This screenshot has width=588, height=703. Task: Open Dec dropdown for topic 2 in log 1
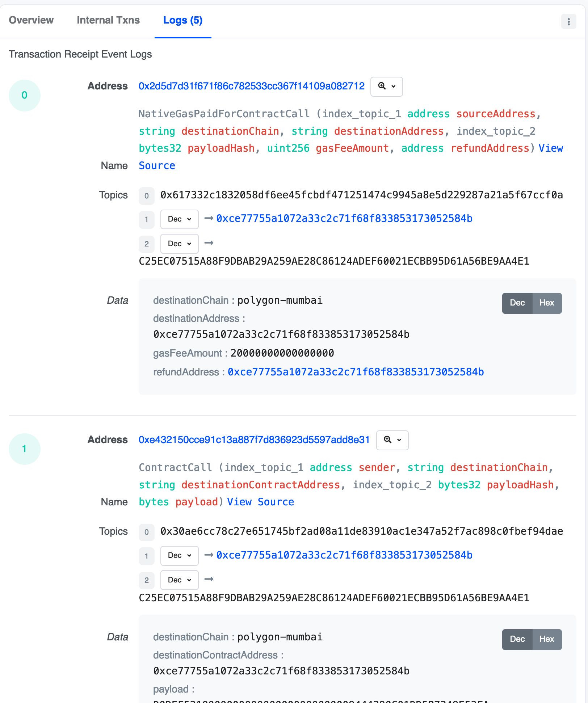click(179, 580)
